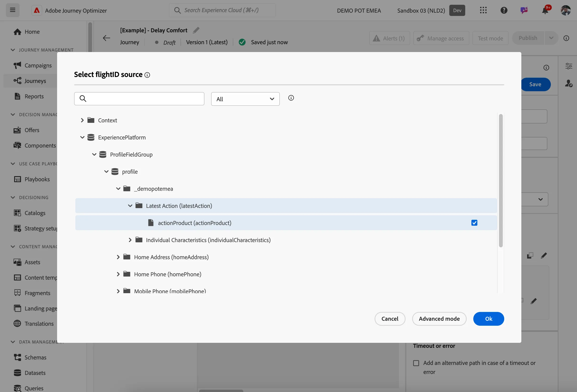Click the magnifier in the dialog search box
Screen dimensions: 577x392
(83, 99)
